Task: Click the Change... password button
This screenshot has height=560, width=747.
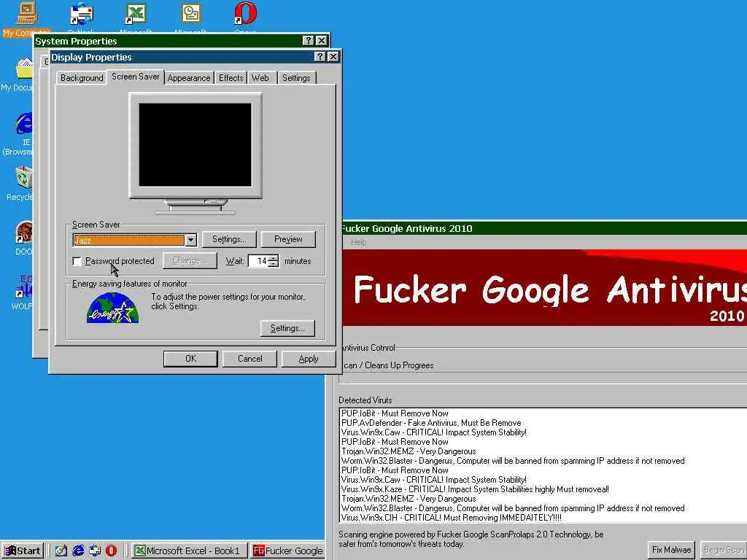Action: [x=190, y=260]
